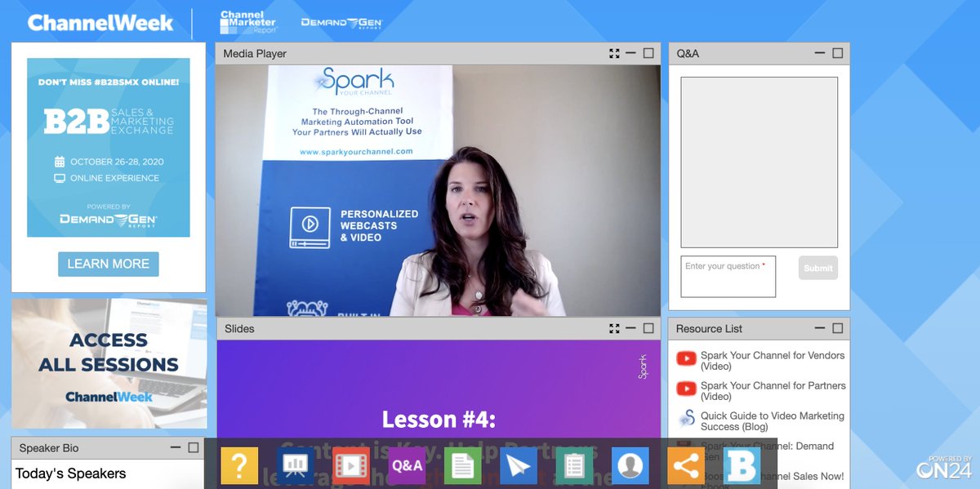Click the Slides panel title
Image resolution: width=980 pixels, height=489 pixels.
coord(239,329)
